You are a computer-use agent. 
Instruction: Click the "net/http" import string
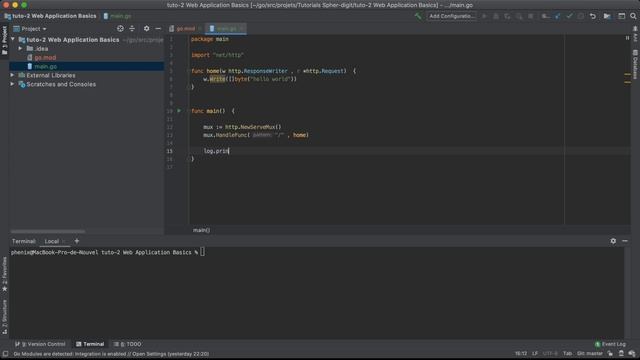[228, 55]
